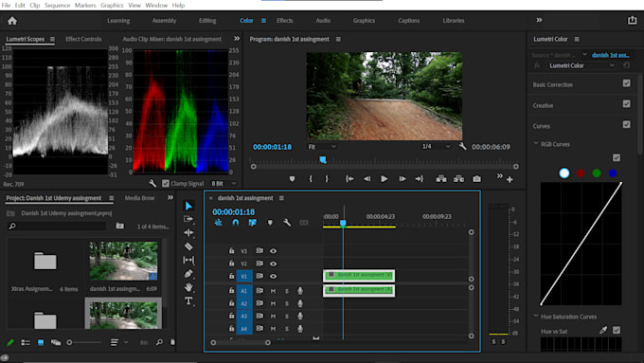Open Program monitor wrench settings
Screen dimensions: 644x363
point(462,146)
